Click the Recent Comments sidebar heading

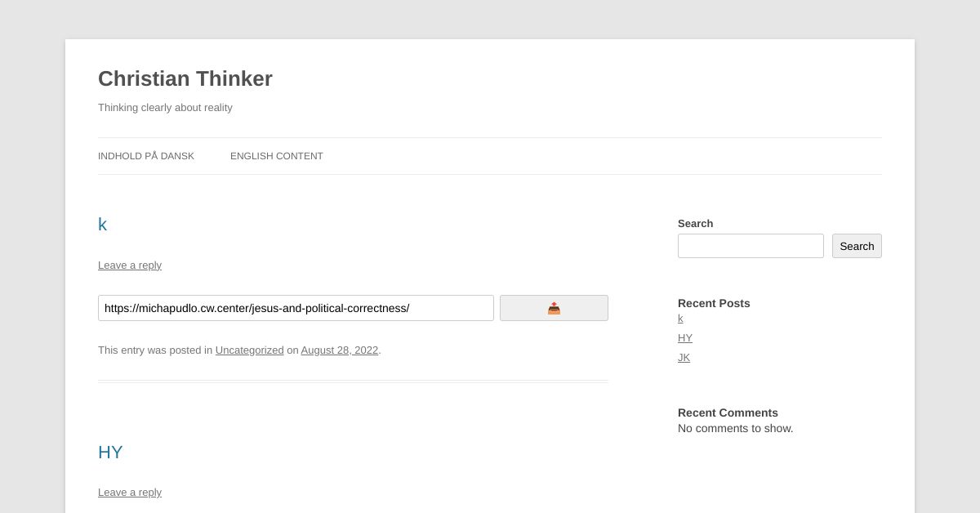coord(728,413)
